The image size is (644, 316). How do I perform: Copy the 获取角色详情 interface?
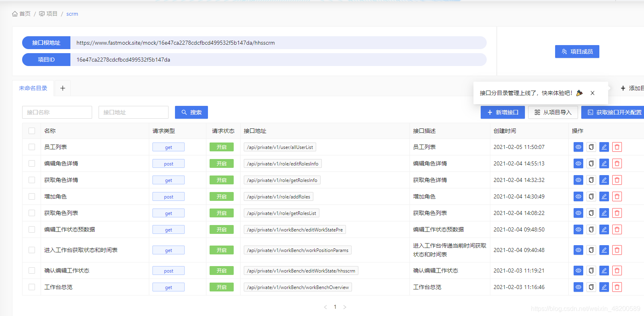(591, 180)
